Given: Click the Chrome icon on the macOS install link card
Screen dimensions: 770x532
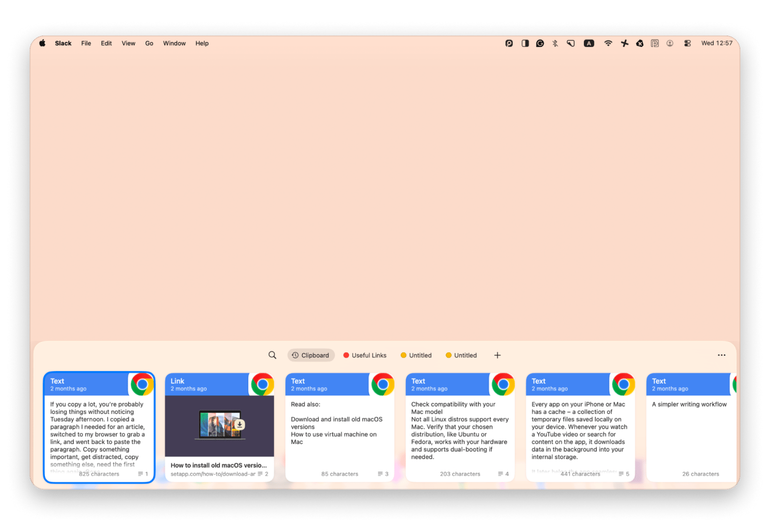Looking at the screenshot, I should pos(262,384).
